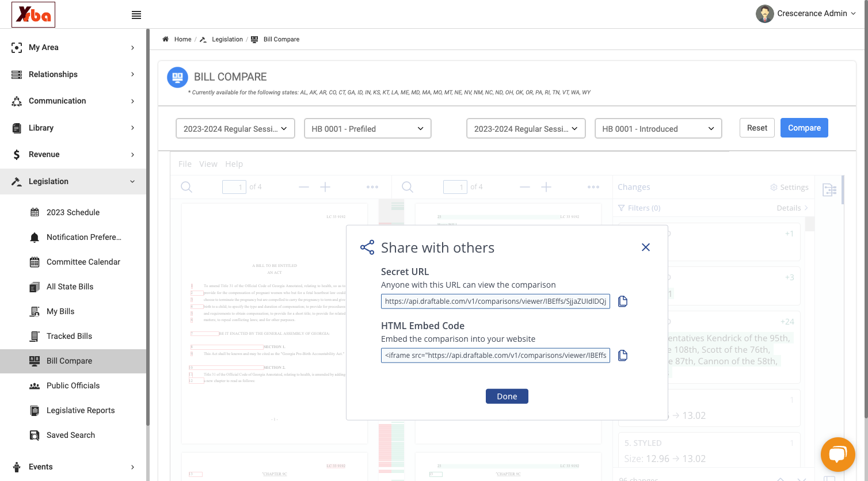Click the Home breadcrumb icon
Viewport: 868px width, 481px height.
click(x=165, y=39)
